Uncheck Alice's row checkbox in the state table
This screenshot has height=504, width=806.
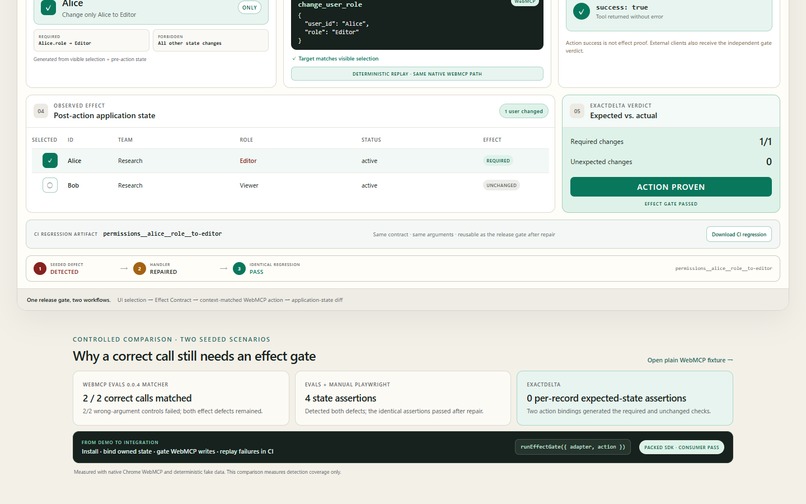click(x=50, y=160)
